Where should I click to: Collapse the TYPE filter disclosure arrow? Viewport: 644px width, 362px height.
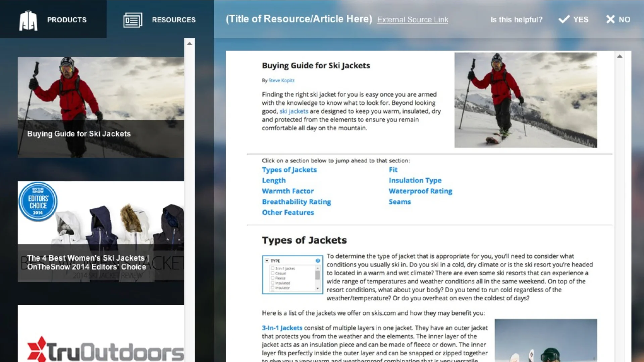(267, 260)
